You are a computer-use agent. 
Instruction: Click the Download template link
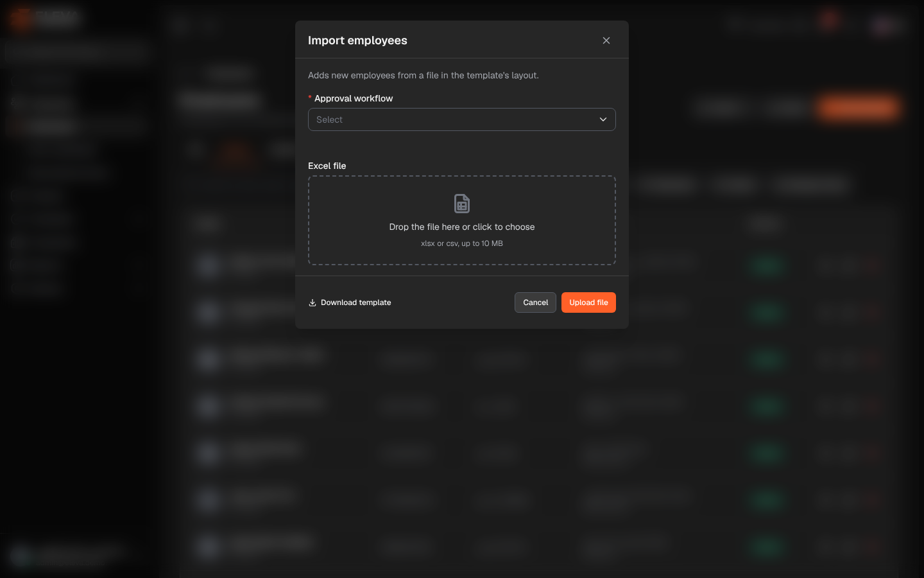pos(350,302)
